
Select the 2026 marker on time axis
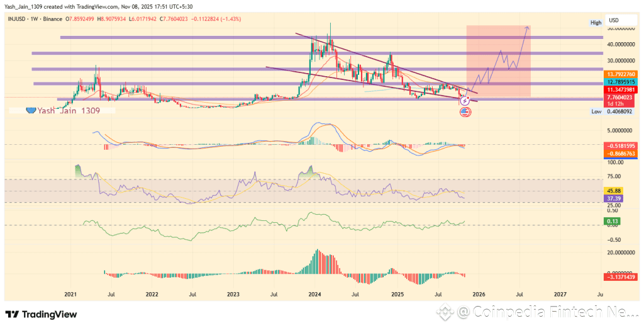coord(479,294)
